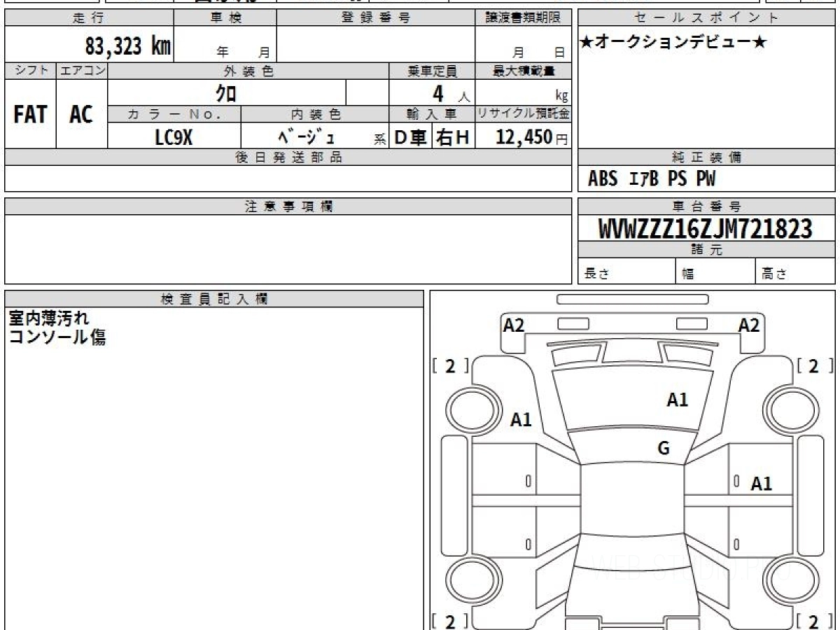The width and height of the screenshot is (840, 630).
Task: Select chassis number WVWZZZ16ZJM721823
Action: coord(706,228)
